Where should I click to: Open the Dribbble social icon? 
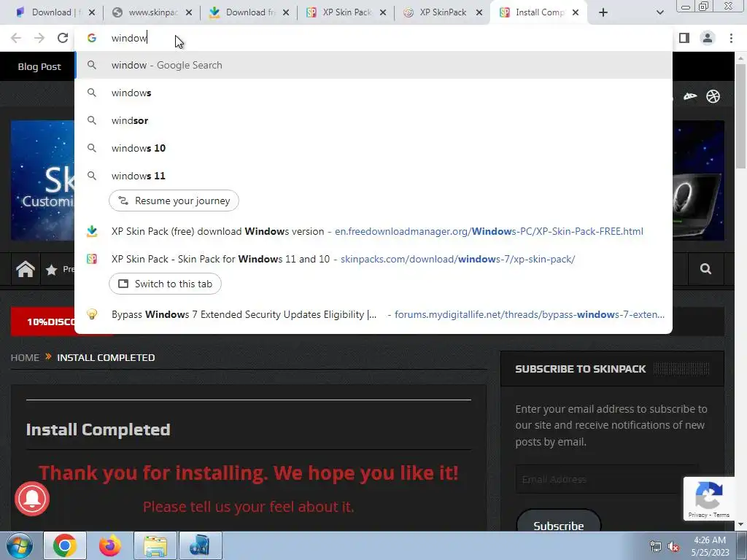point(713,97)
